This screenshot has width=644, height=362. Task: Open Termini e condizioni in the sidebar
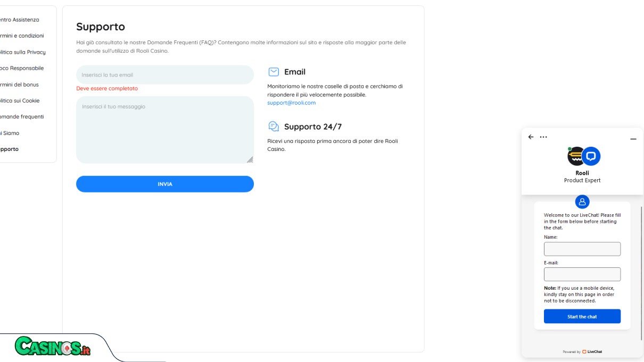pyautogui.click(x=21, y=36)
